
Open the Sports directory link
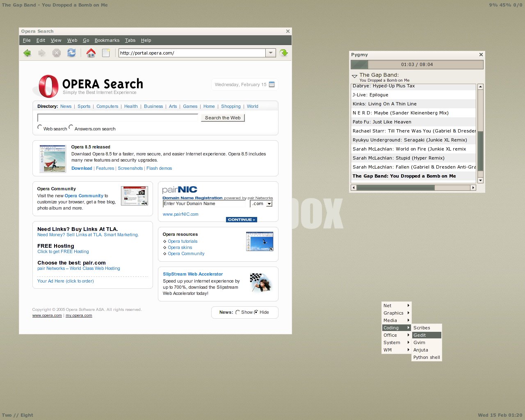[x=84, y=106]
